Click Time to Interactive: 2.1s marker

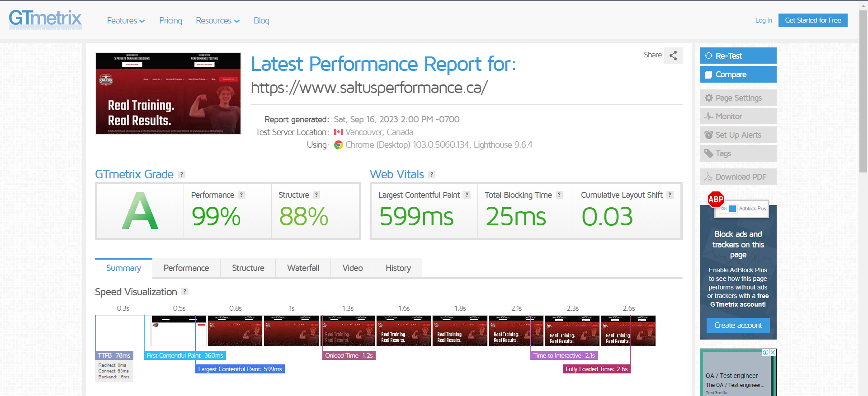point(564,356)
